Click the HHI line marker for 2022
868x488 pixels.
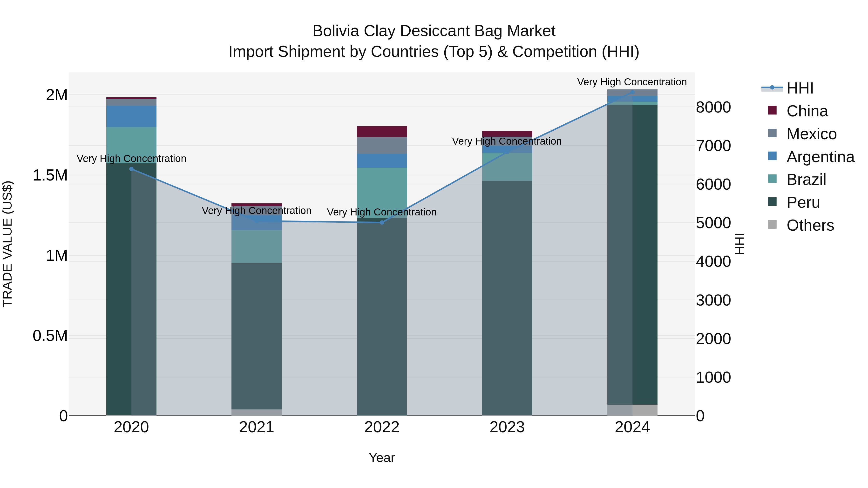pos(382,222)
